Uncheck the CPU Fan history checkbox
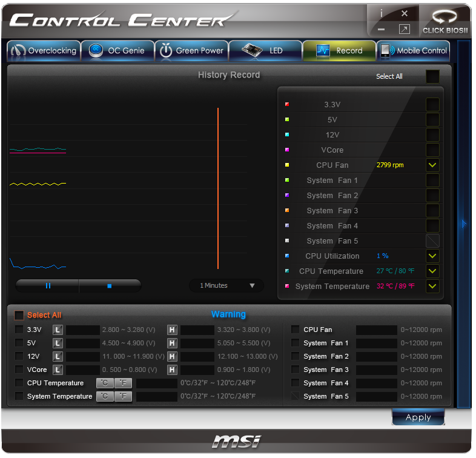This screenshot has height=458, width=476. [x=432, y=165]
